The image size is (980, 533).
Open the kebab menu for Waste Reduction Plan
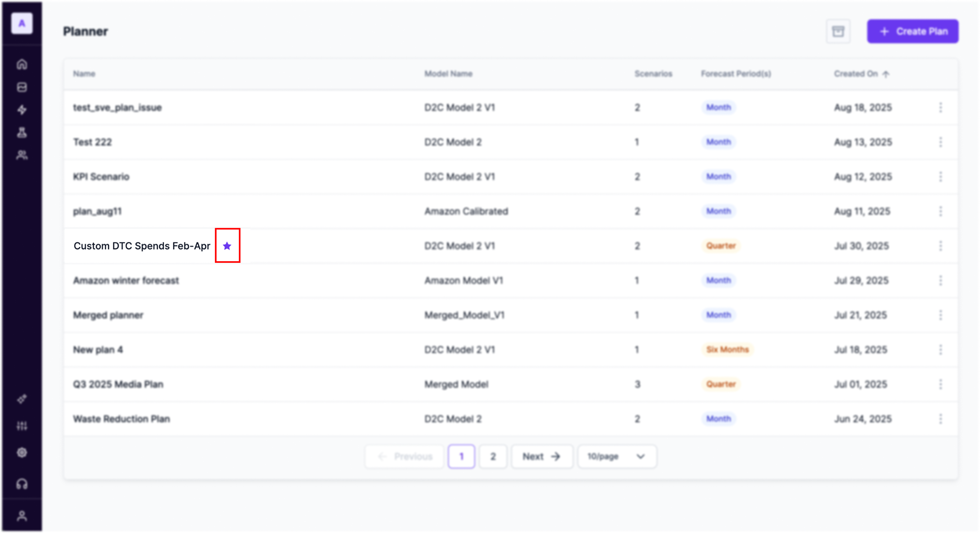pos(940,419)
